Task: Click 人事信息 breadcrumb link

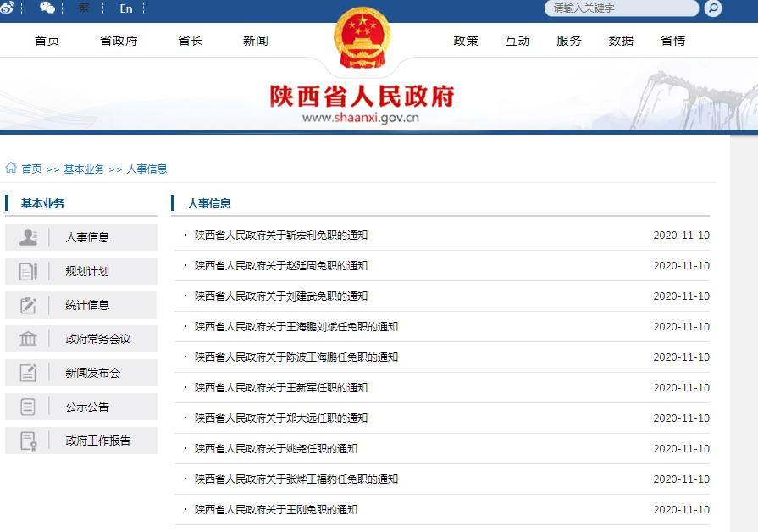Action: [x=147, y=169]
